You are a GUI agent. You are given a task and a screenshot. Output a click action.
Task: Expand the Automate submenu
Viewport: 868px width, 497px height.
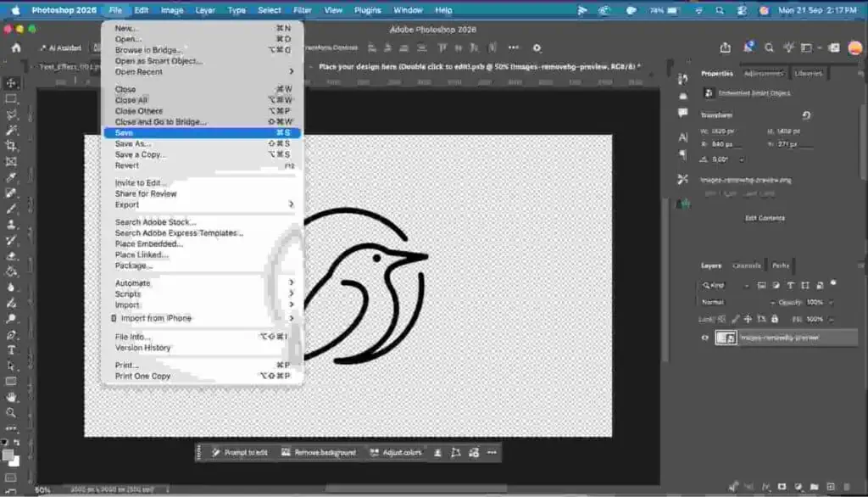click(x=202, y=283)
